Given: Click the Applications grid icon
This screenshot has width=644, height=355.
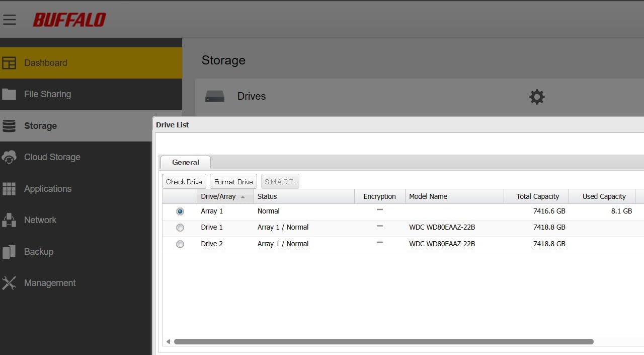Looking at the screenshot, I should [10, 188].
